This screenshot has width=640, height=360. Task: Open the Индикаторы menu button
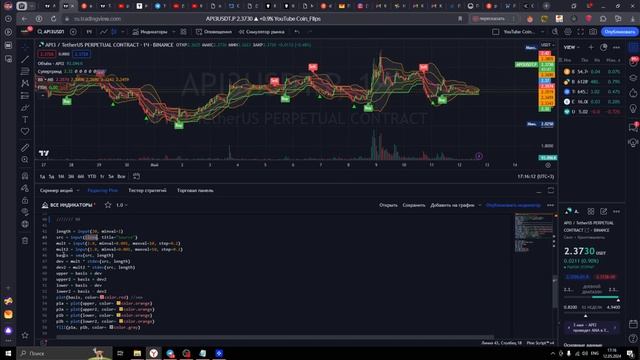[150, 31]
